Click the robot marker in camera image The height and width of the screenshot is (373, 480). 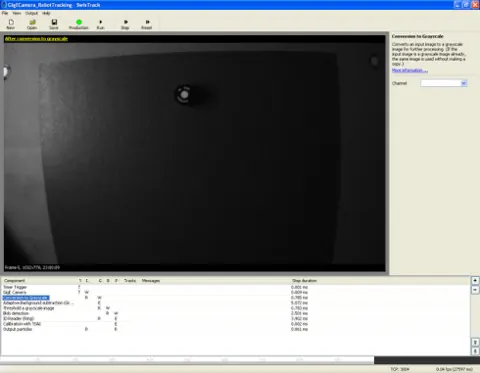184,95
